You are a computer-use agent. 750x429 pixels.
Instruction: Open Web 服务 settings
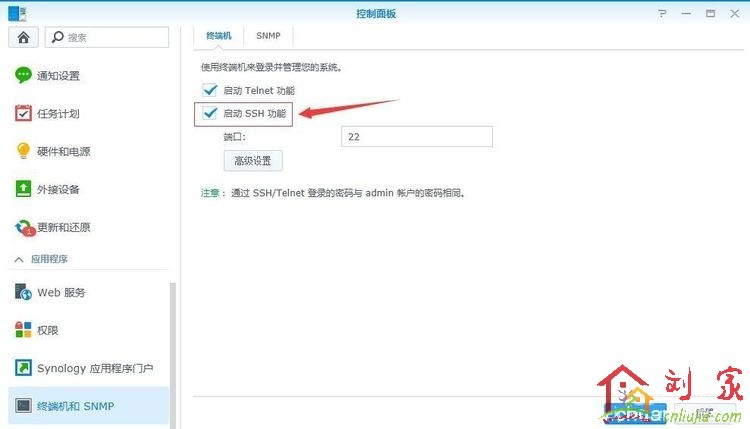click(61, 293)
